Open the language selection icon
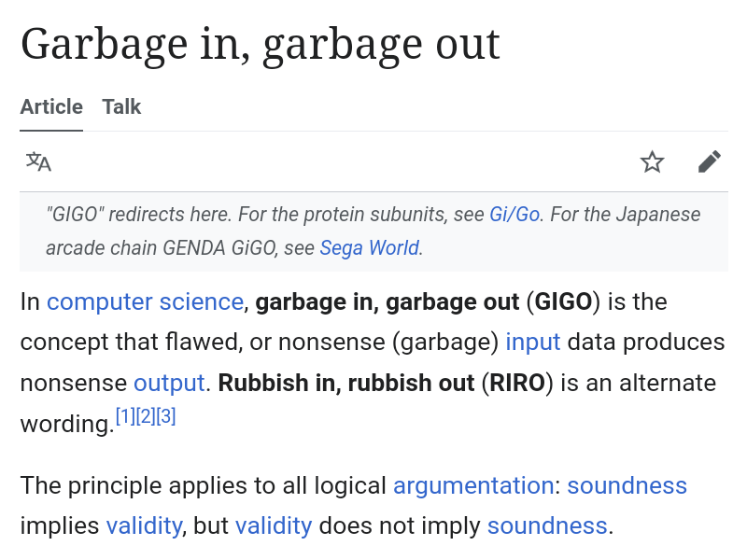This screenshot has height=560, width=747. coord(38,161)
